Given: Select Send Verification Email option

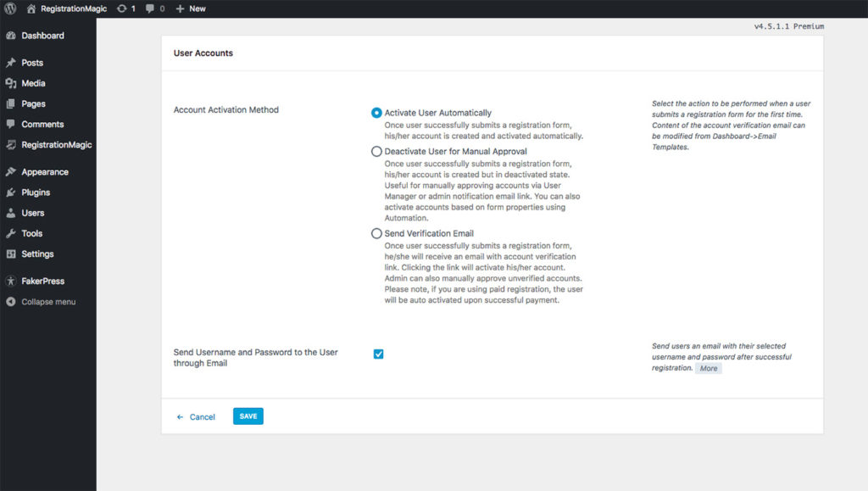Looking at the screenshot, I should click(376, 233).
